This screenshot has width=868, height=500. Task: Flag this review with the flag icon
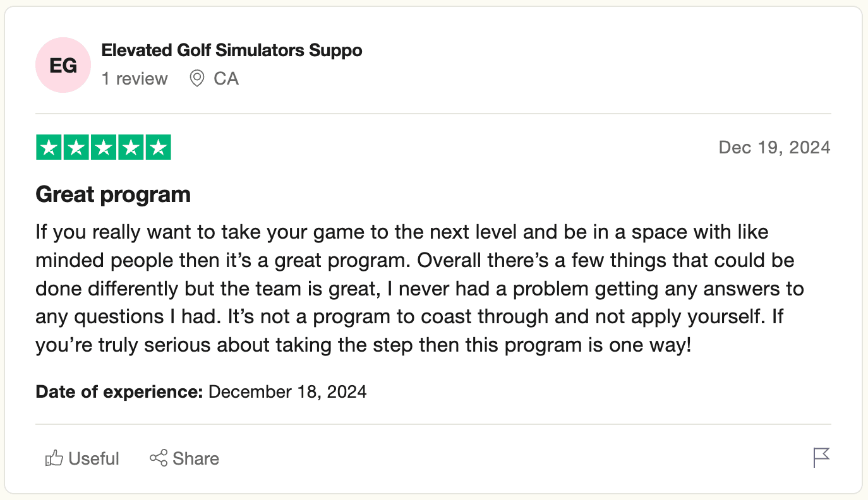coord(821,458)
